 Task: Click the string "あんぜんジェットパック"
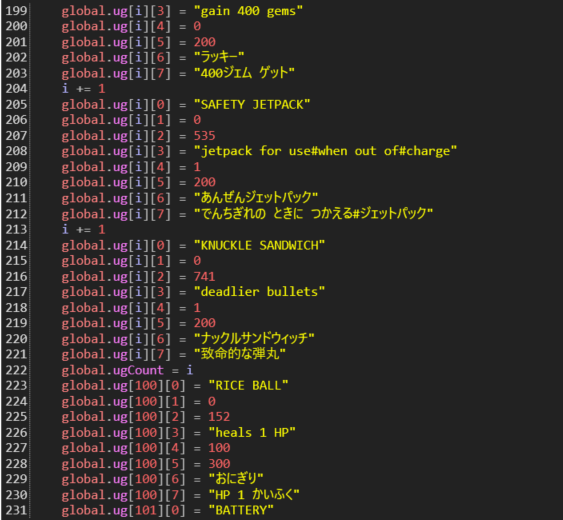256,198
